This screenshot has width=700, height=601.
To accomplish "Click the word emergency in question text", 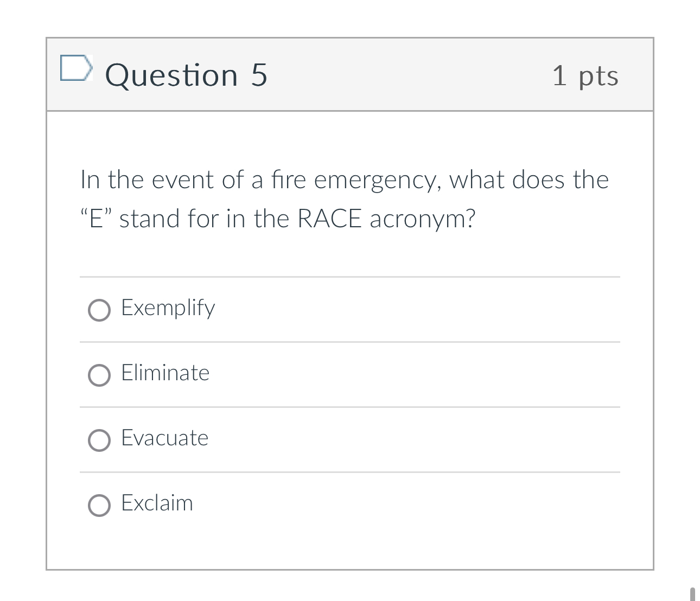I will click(x=377, y=181).
